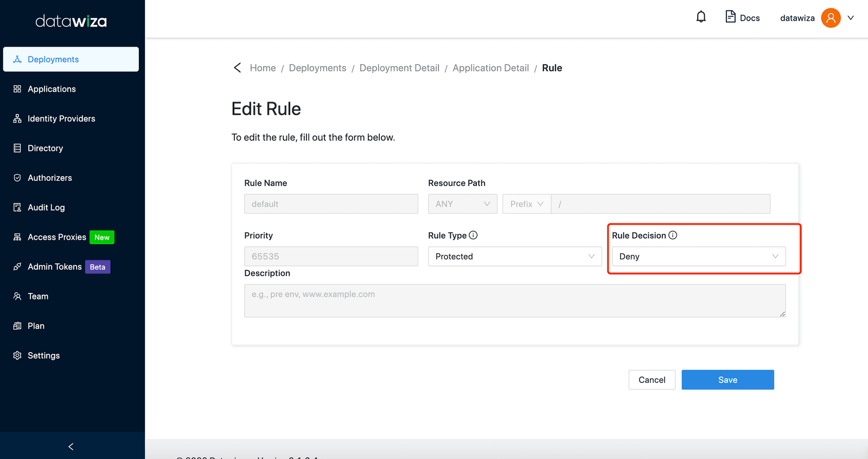The image size is (868, 459).
Task: Expand the datawiza account menu chevron
Action: coord(851,18)
